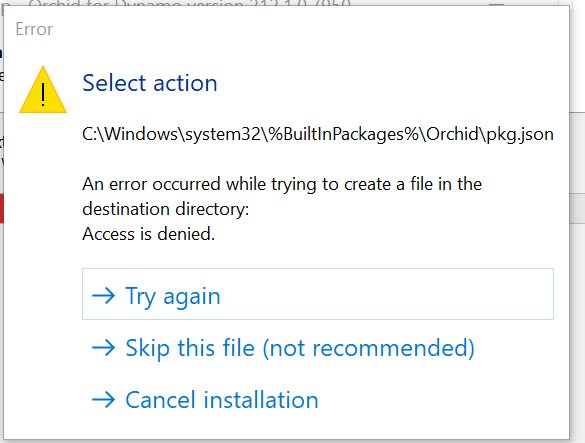Viewport: 585px width, 443px height.
Task: Click the Orchid folder name in the path
Action: 452,134
